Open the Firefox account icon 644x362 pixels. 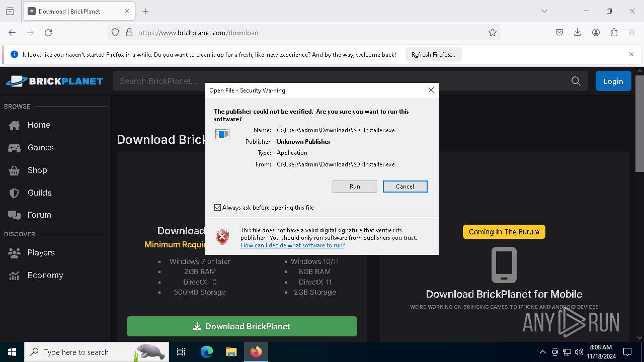[596, 32]
